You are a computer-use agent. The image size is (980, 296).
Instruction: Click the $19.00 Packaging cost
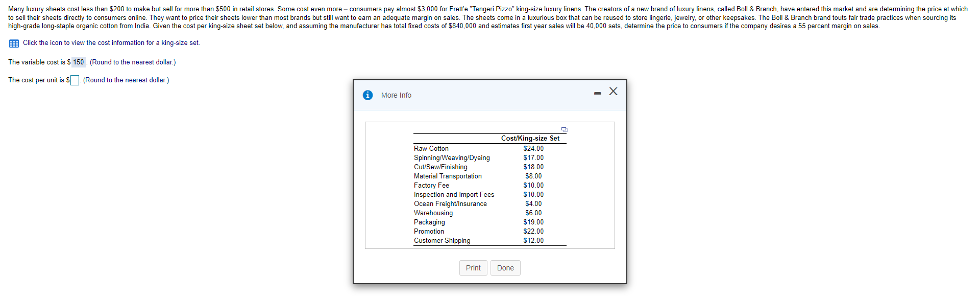pyautogui.click(x=533, y=222)
